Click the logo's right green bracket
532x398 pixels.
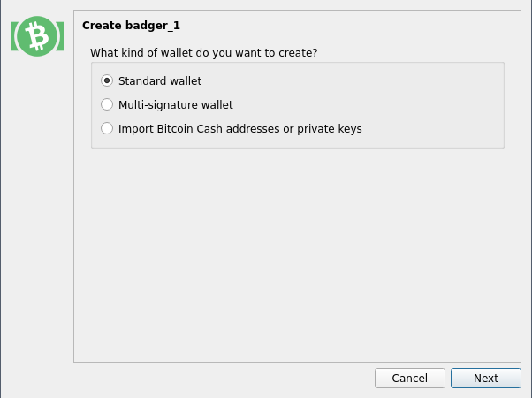pos(60,36)
